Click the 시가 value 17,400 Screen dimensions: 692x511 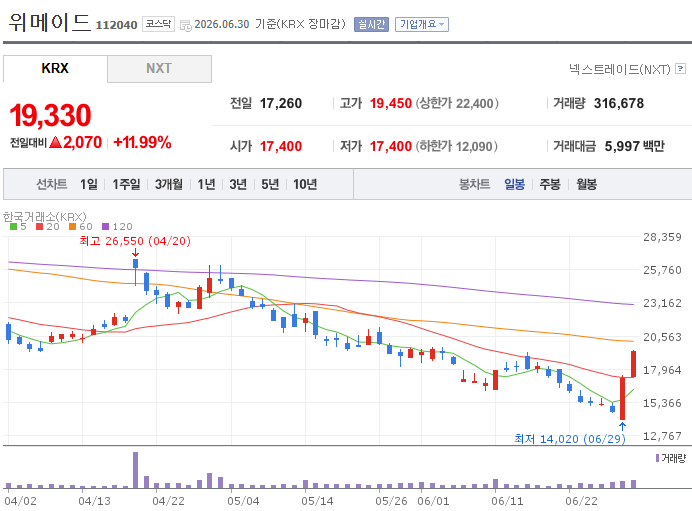point(281,146)
